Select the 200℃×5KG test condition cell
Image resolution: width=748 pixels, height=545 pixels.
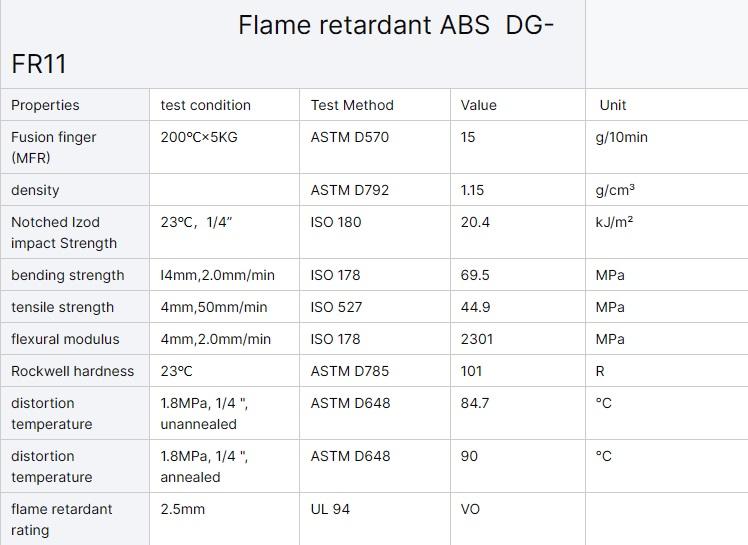[x=199, y=137]
